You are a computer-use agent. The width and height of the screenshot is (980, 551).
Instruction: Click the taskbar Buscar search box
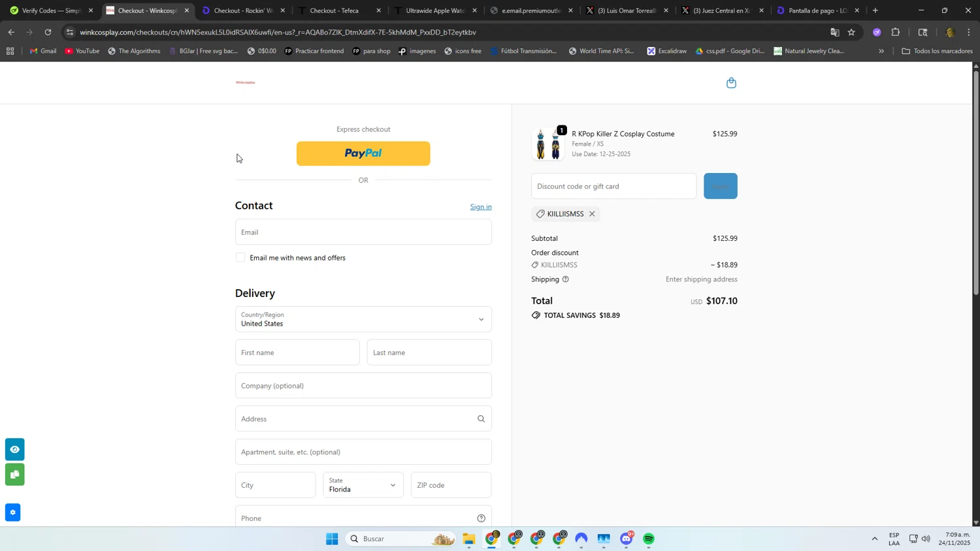pyautogui.click(x=400, y=539)
